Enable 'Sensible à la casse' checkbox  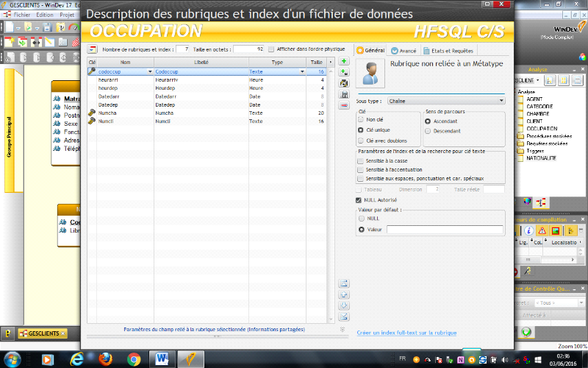pyautogui.click(x=359, y=160)
